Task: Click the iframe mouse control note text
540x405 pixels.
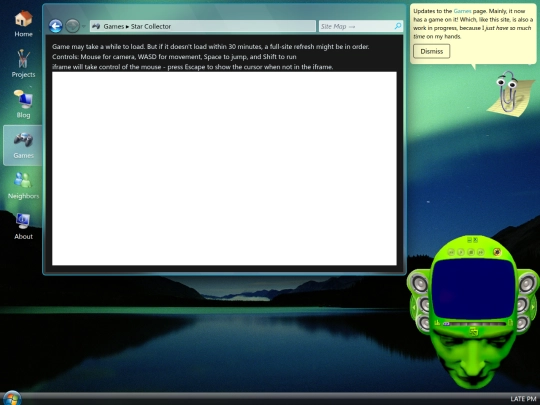Action: (x=193, y=67)
